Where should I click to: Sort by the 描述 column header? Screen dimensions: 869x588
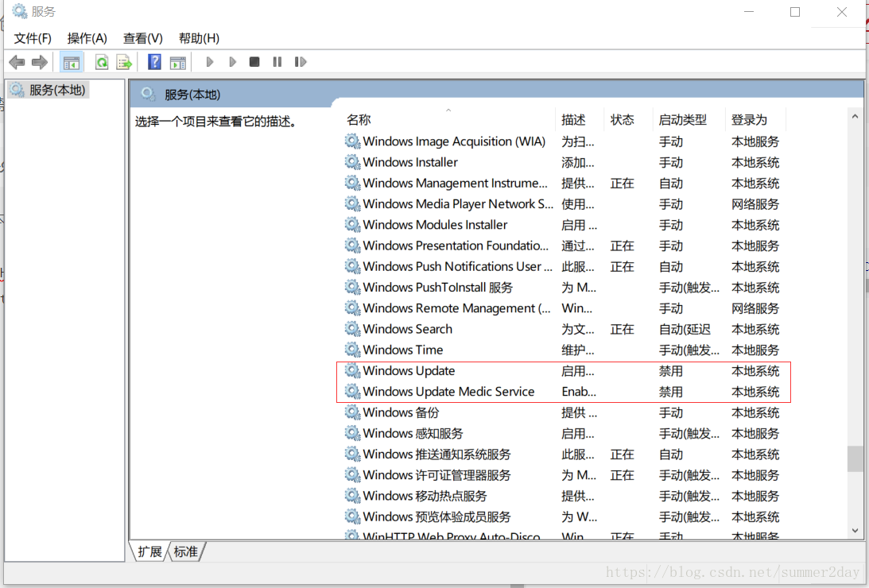[579, 120]
